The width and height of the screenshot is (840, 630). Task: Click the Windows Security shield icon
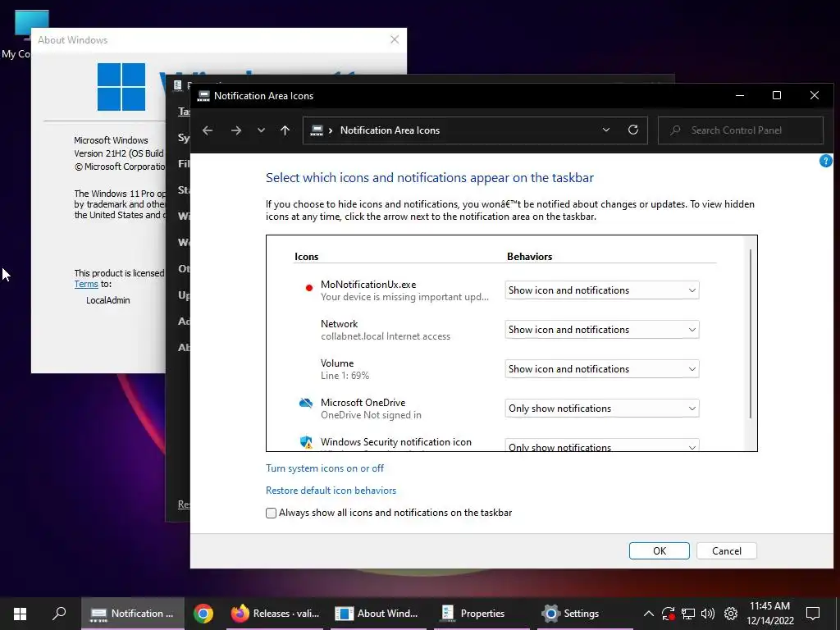[x=306, y=442]
